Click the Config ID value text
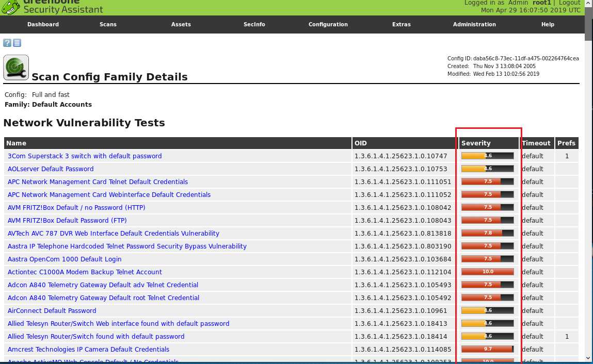The image size is (593, 364). coord(526,58)
